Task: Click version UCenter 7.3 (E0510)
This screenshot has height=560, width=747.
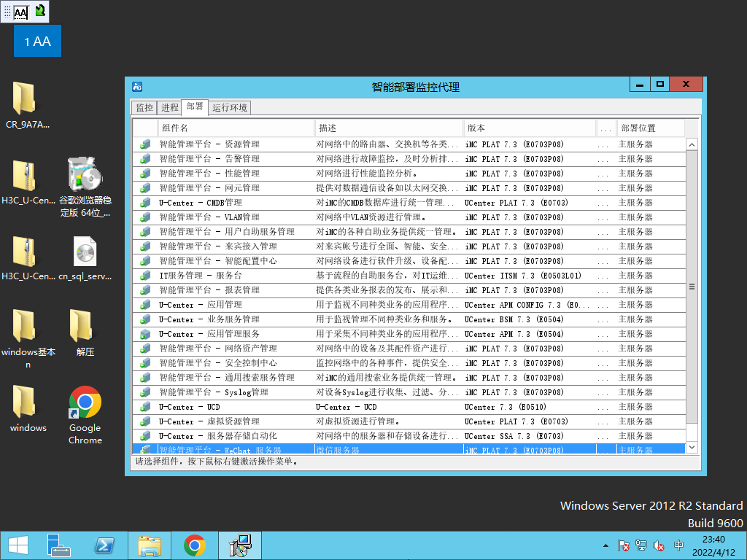Action: [506, 407]
